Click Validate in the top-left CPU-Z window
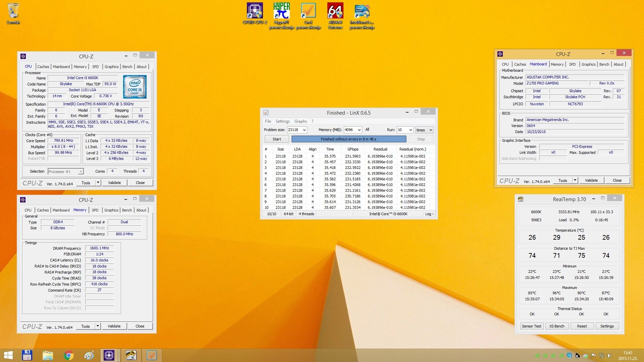Image resolution: width=644 pixels, height=362 pixels. [x=114, y=183]
